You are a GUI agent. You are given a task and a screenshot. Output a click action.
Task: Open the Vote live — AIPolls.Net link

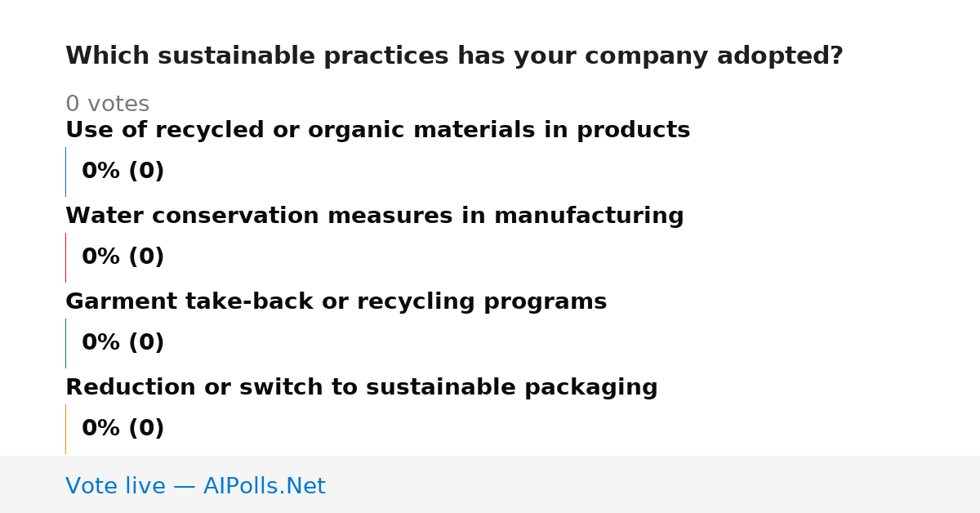195,486
